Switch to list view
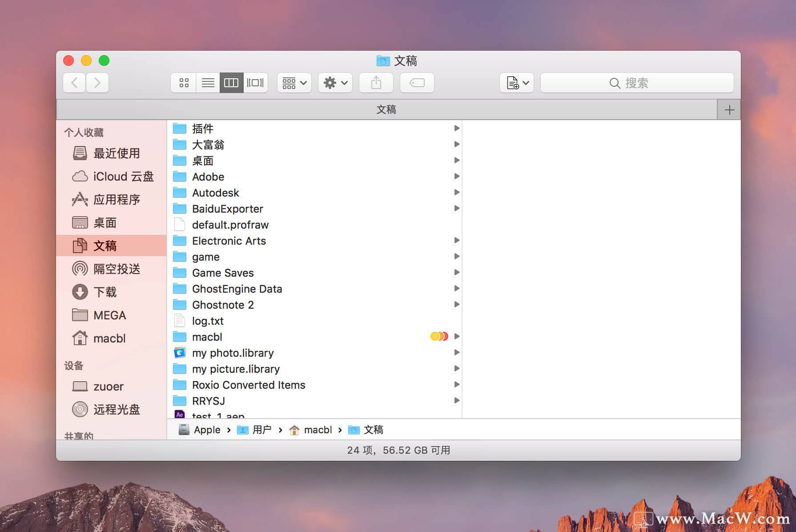The width and height of the screenshot is (796, 532). pos(208,83)
